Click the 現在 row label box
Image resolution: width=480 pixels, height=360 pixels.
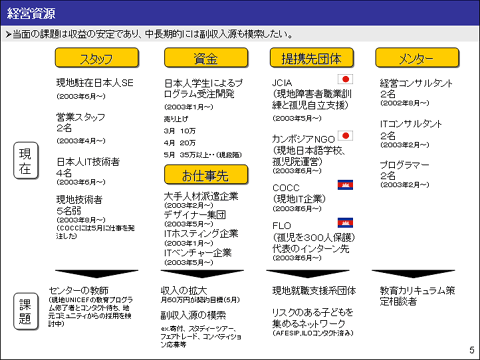[26, 160]
